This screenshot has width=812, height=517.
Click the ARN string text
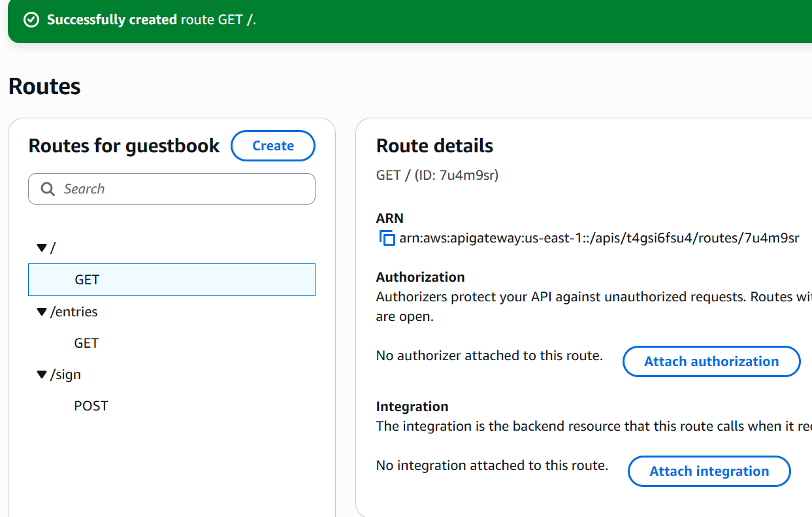click(x=599, y=238)
